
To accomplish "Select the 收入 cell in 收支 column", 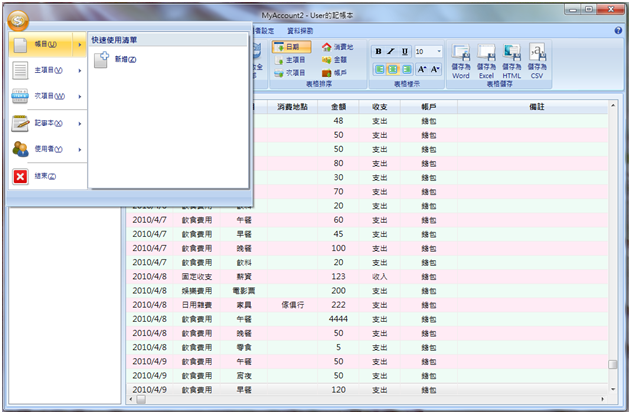I will 379,277.
